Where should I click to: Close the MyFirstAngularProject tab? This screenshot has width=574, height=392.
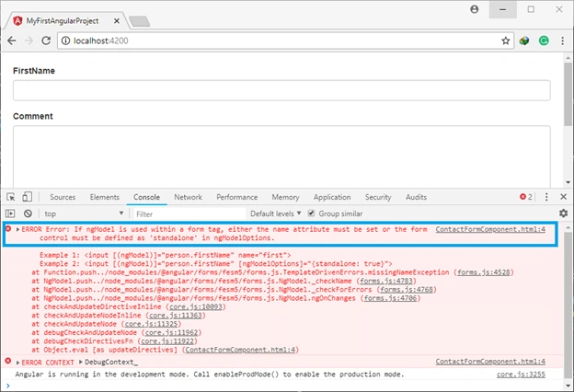[x=117, y=21]
